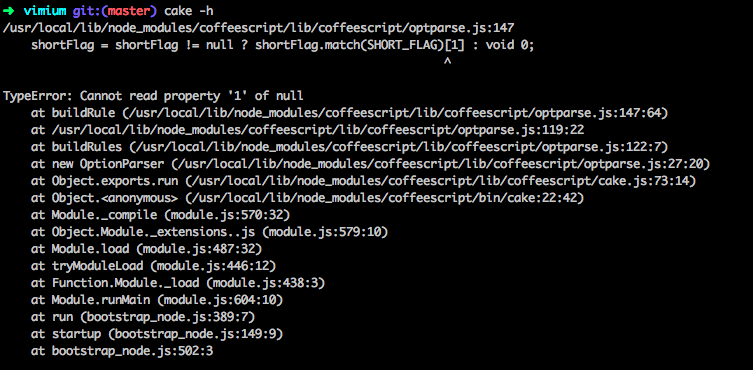Viewport: 753px width, 370px height.
Task: Click the green prompt arrow
Action: (9, 11)
